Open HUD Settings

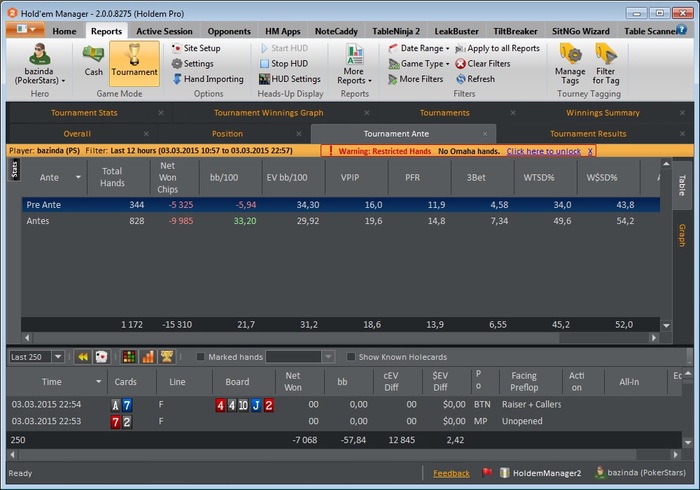(290, 79)
